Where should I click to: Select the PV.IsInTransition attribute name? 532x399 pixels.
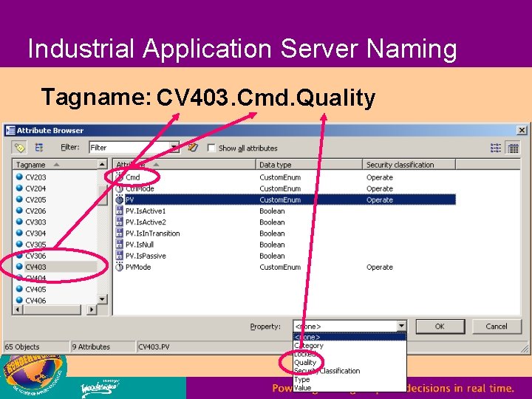[x=153, y=233]
